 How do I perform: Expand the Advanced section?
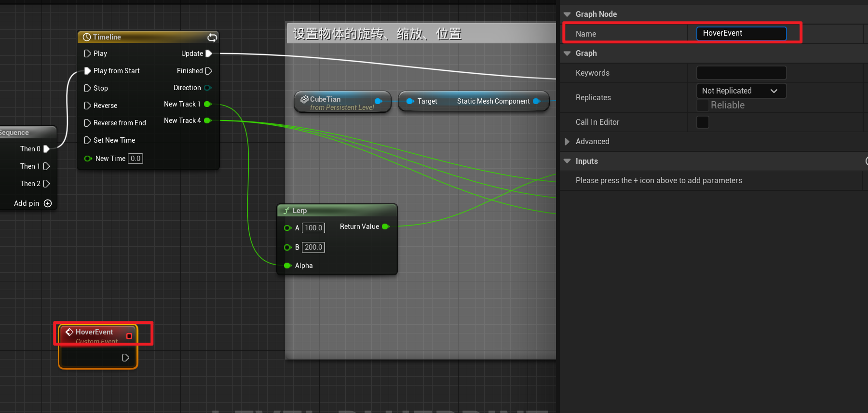pos(567,142)
